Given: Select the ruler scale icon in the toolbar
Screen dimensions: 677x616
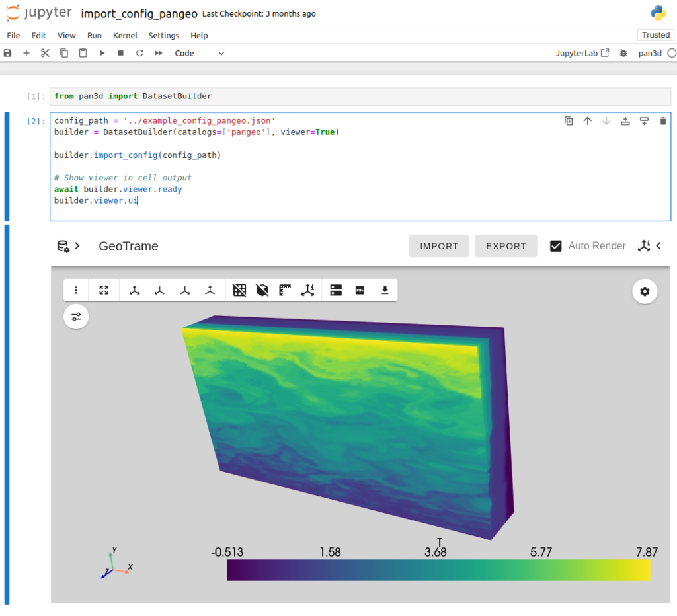Looking at the screenshot, I should [x=286, y=289].
